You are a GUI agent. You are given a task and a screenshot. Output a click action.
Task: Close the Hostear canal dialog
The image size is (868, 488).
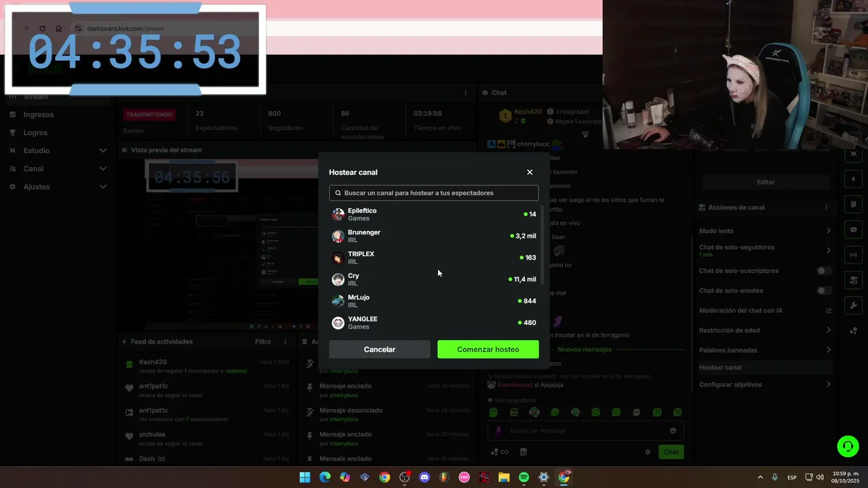click(x=530, y=172)
